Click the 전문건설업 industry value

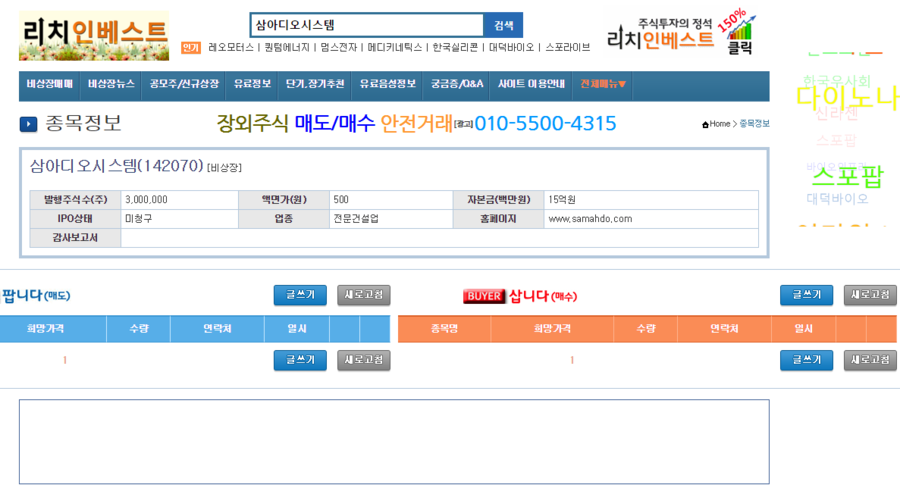[x=356, y=219]
